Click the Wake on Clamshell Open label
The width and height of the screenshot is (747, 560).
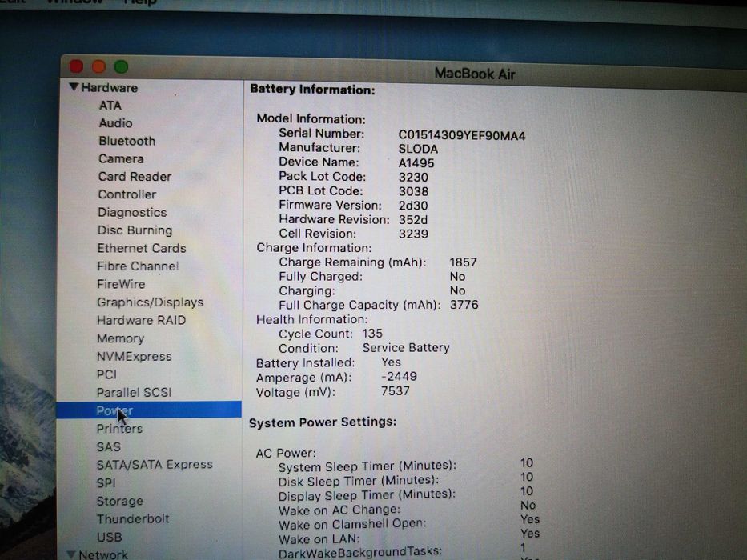coord(352,524)
